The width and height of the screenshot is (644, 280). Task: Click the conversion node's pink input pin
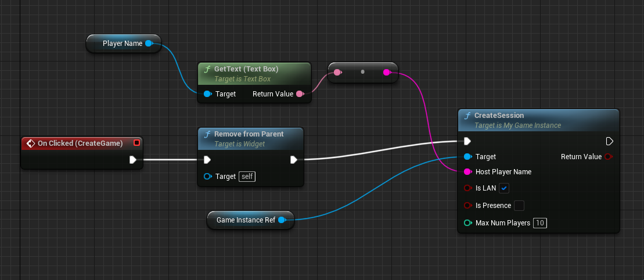coord(337,73)
